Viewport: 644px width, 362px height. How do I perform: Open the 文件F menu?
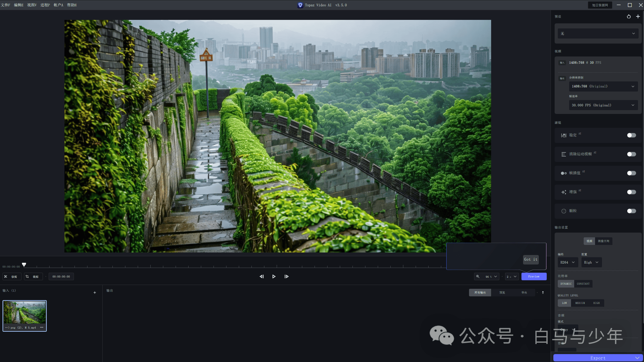(5, 5)
